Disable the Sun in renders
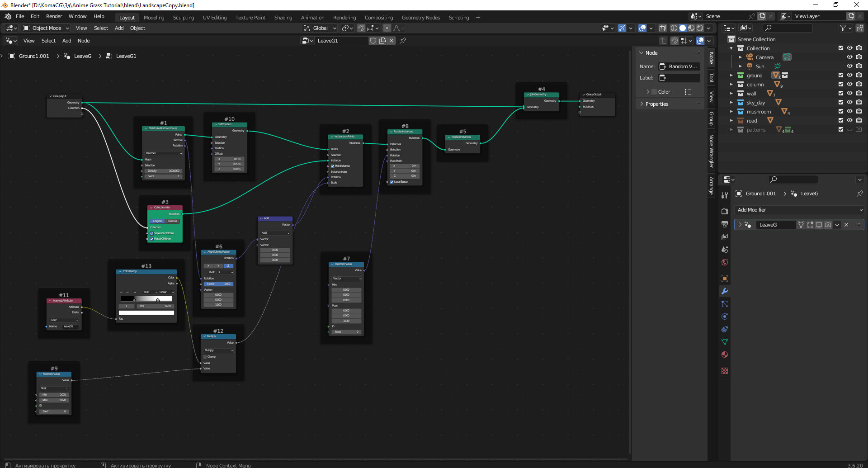The width and height of the screenshot is (868, 468). (x=859, y=66)
